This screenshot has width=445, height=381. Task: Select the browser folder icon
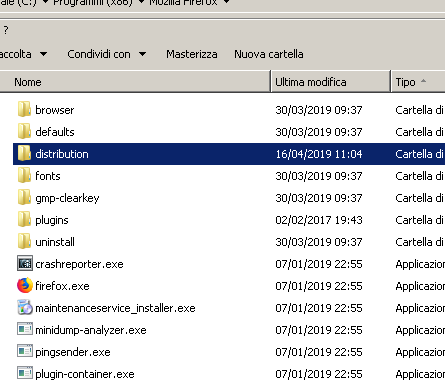pyautogui.click(x=24, y=109)
